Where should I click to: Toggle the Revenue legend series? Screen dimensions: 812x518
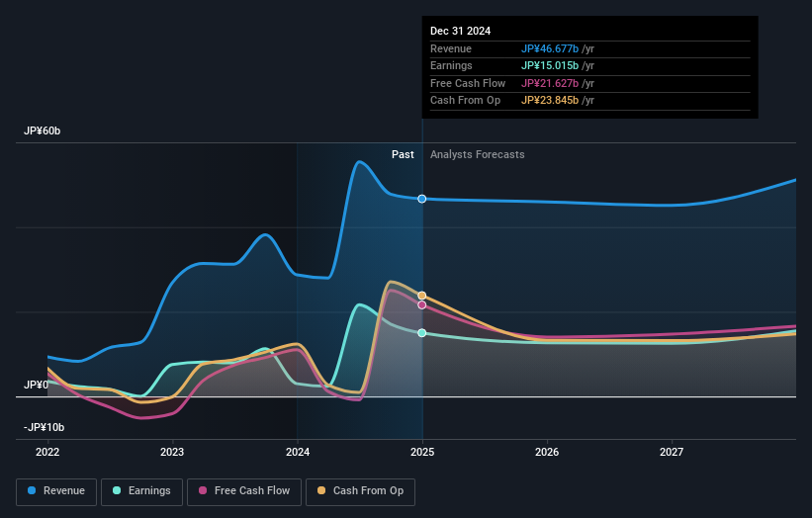pyautogui.click(x=56, y=491)
